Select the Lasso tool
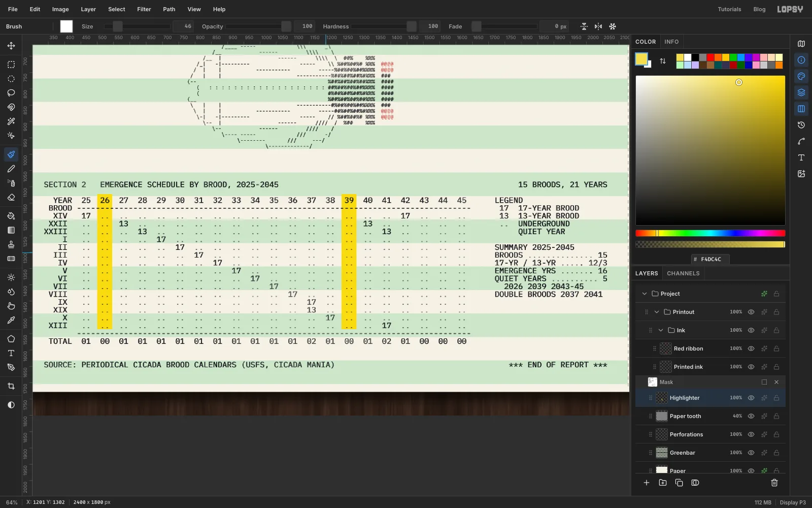 [11, 93]
